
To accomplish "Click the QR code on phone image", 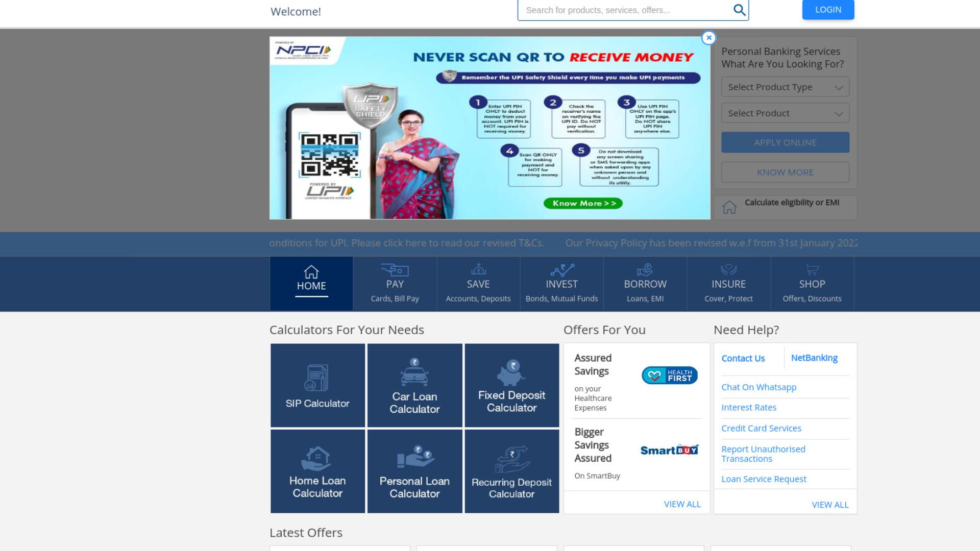I will click(x=330, y=155).
